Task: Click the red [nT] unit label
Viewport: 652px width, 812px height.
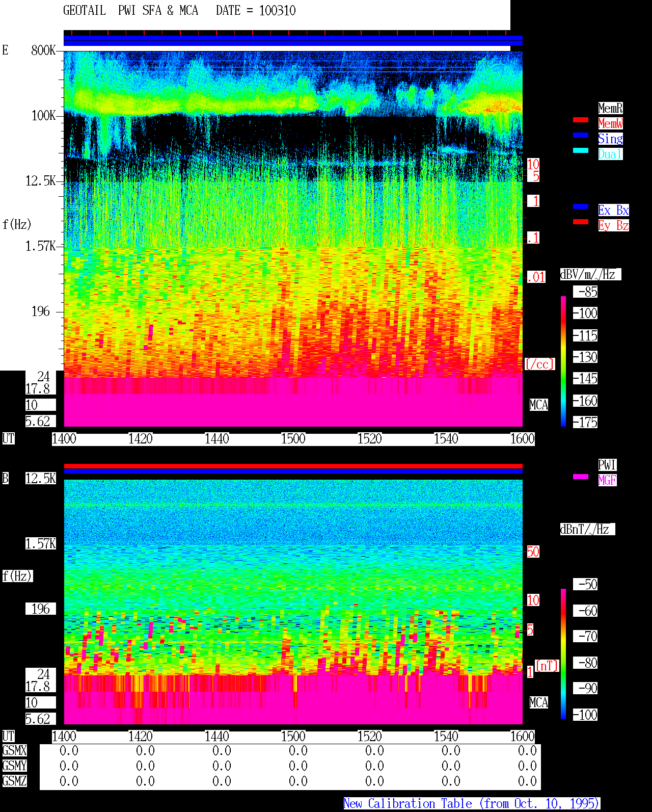Action: click(547, 666)
